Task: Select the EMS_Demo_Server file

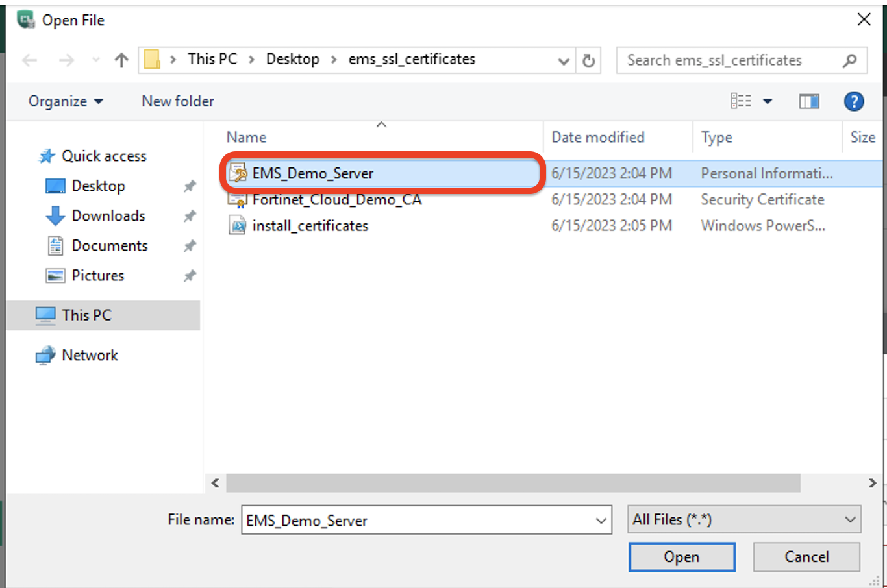Action: coord(313,173)
